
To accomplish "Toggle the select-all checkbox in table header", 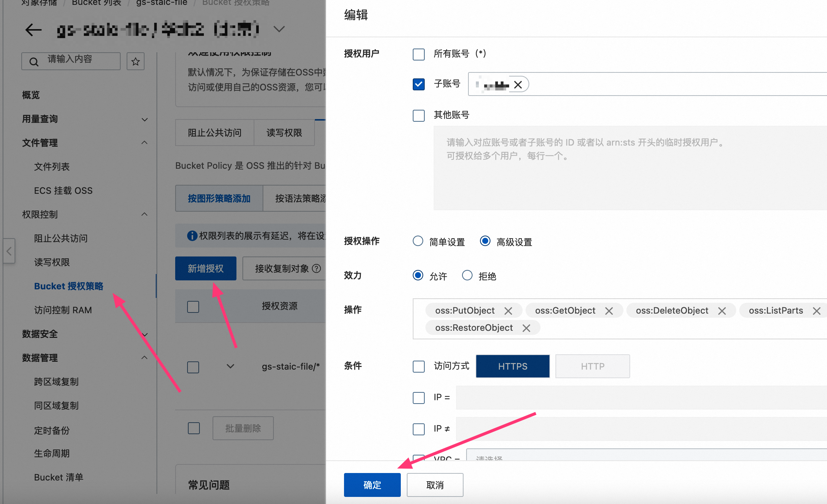I will click(193, 307).
